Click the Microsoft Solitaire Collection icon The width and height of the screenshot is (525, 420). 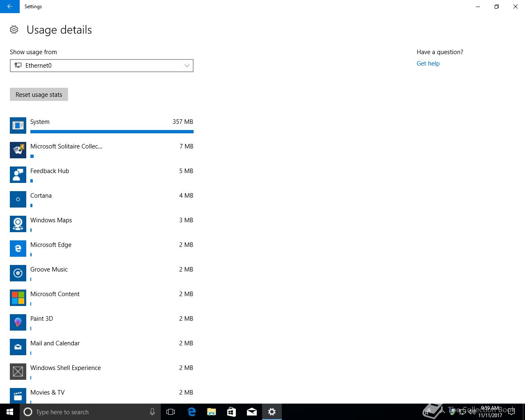pos(18,150)
